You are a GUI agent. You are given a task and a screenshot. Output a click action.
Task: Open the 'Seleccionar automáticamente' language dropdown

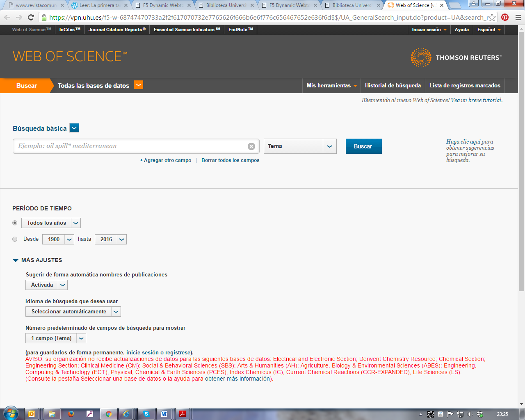[73, 311]
